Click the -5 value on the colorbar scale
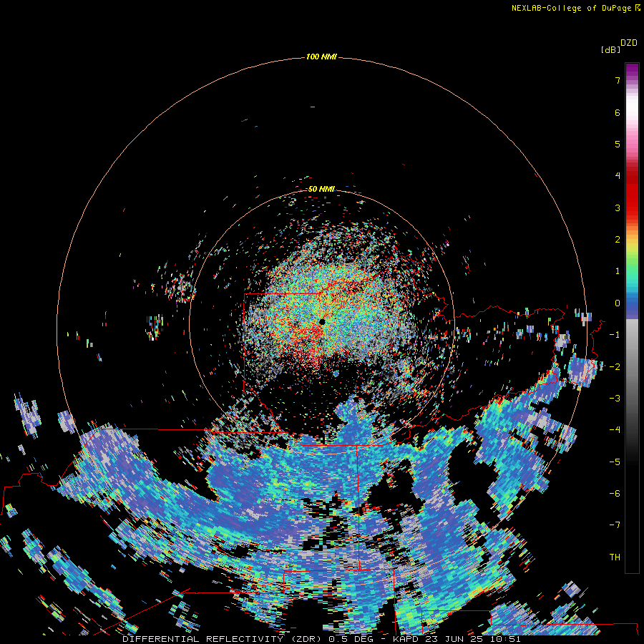This screenshot has width=644, height=644. tap(615, 462)
